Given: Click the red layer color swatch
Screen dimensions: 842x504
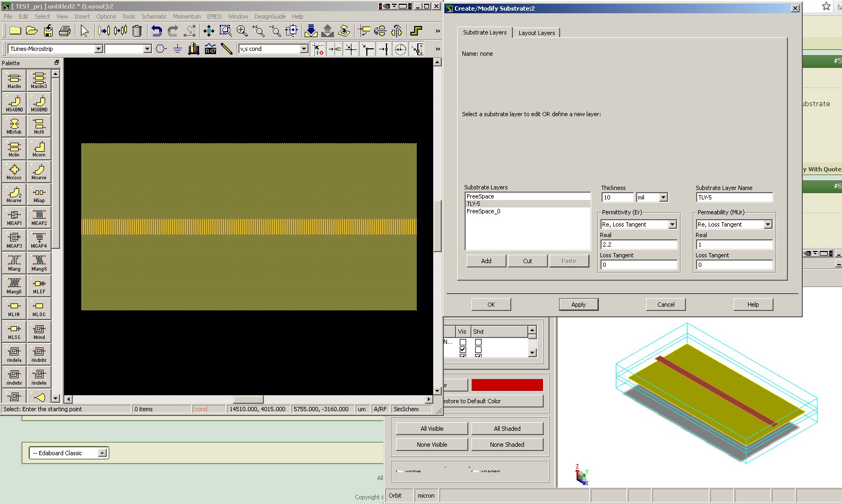Looking at the screenshot, I should coord(507,385).
